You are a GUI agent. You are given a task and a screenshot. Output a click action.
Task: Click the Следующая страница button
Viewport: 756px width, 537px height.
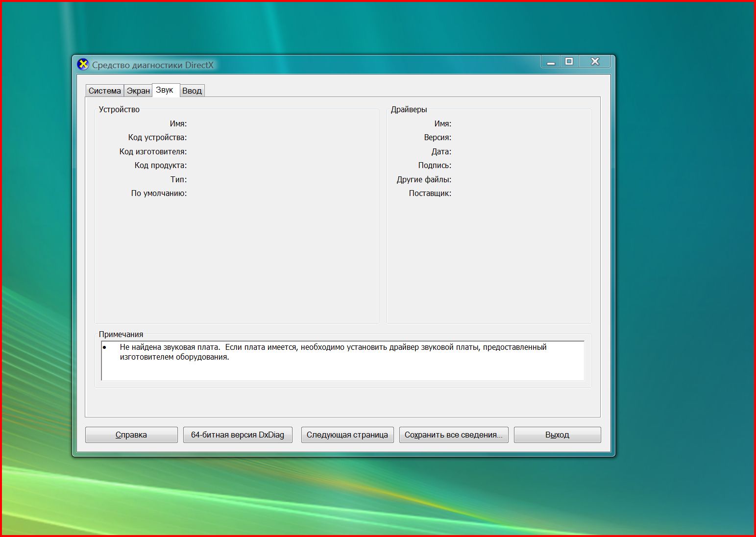[x=347, y=435]
